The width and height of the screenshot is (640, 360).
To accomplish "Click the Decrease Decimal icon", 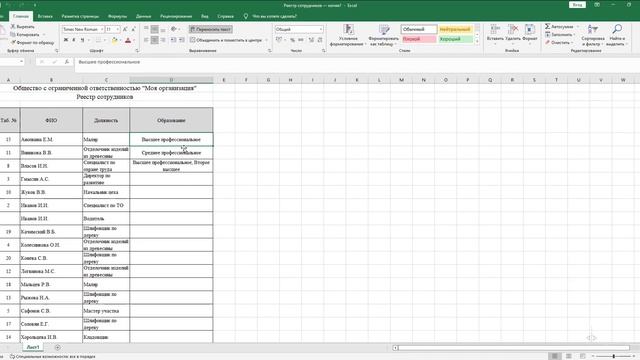I will (x=320, y=40).
